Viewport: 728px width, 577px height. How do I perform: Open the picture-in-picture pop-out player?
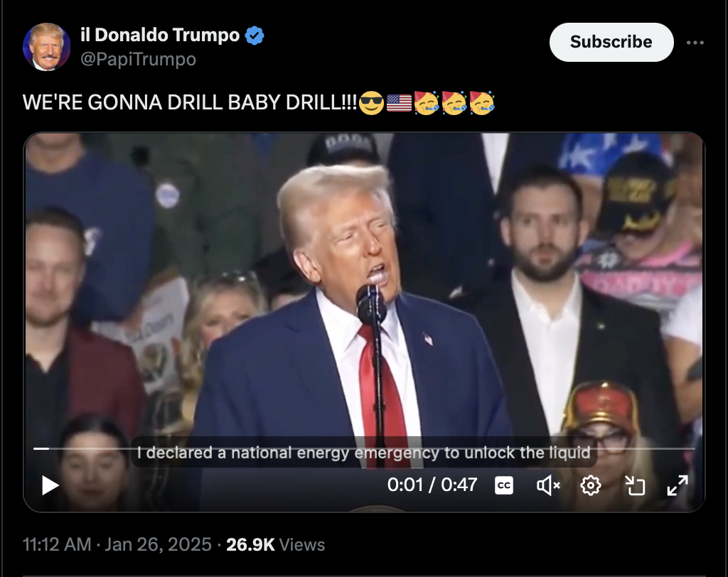[635, 485]
